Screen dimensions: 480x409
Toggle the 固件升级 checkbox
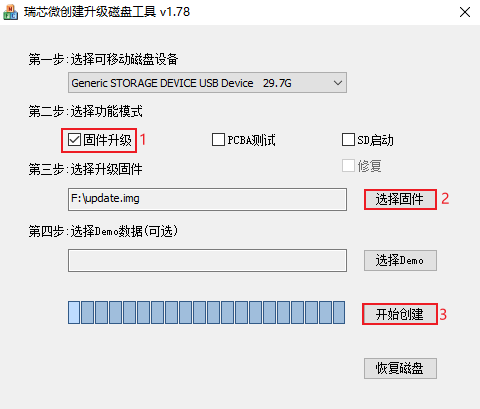pos(74,140)
